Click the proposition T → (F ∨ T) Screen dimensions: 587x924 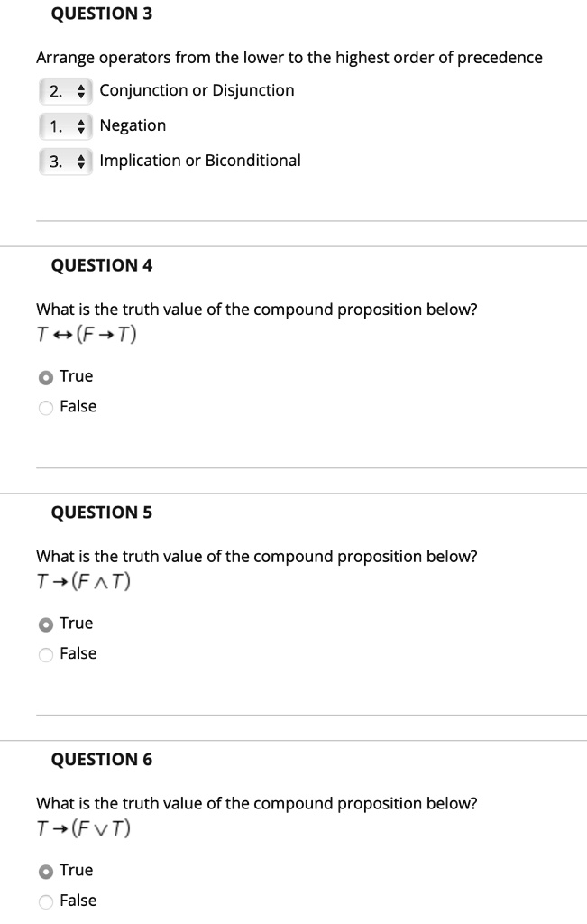83,827
